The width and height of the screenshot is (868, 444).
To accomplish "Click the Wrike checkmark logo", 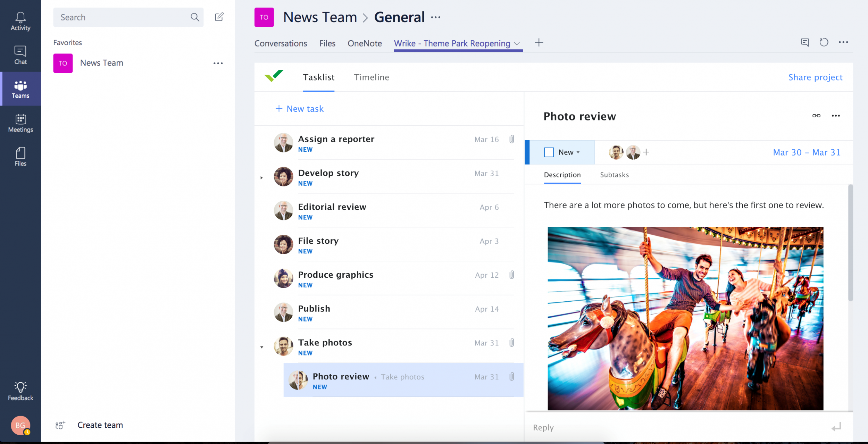I will 274,76.
